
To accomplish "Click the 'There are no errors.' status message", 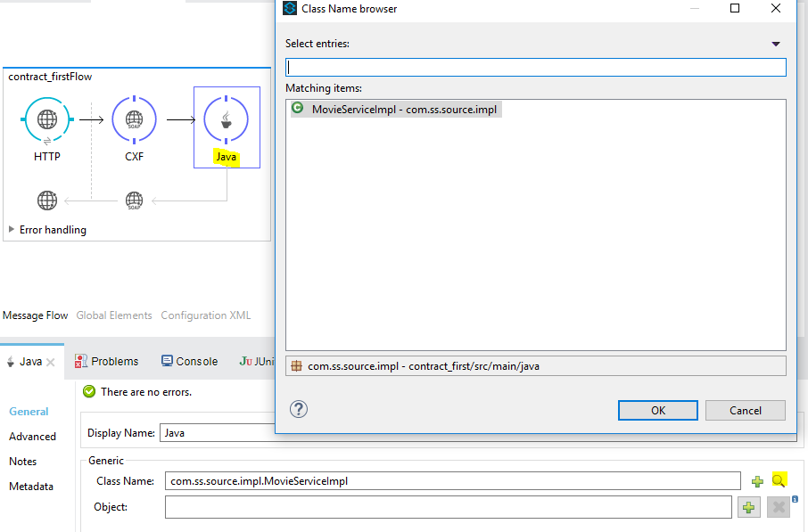I will [146, 392].
